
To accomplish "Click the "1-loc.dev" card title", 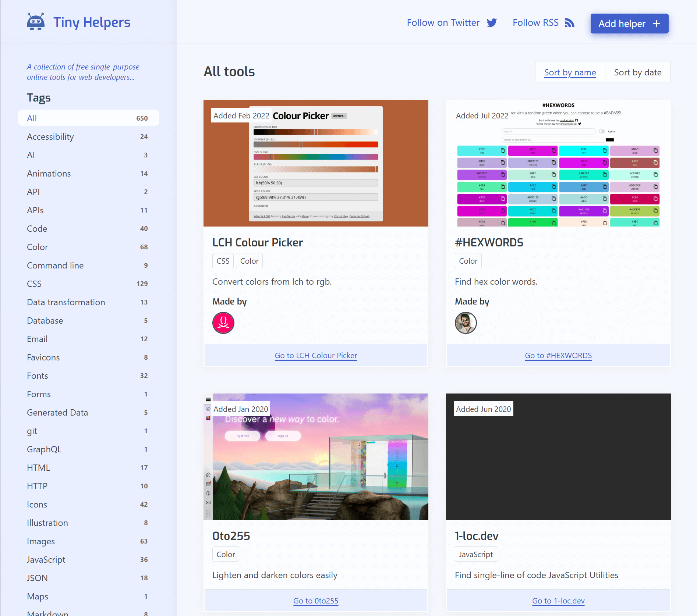I will point(477,536).
